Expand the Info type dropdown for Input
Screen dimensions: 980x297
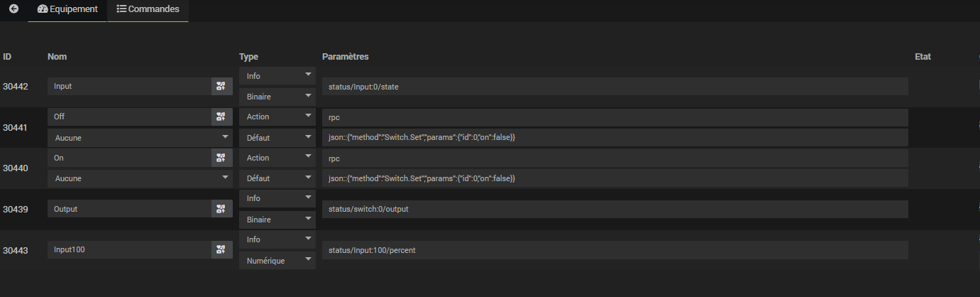[277, 75]
